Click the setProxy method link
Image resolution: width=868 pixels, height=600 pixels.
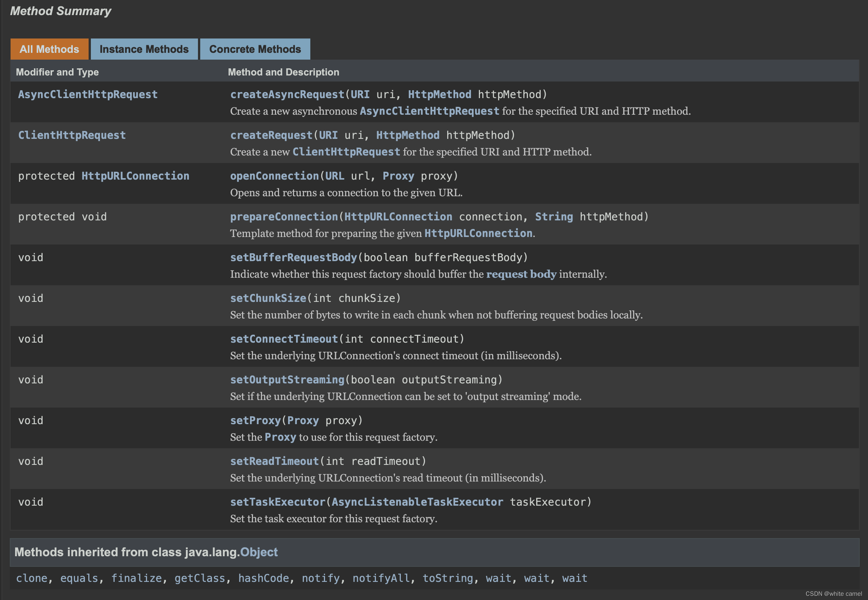255,420
